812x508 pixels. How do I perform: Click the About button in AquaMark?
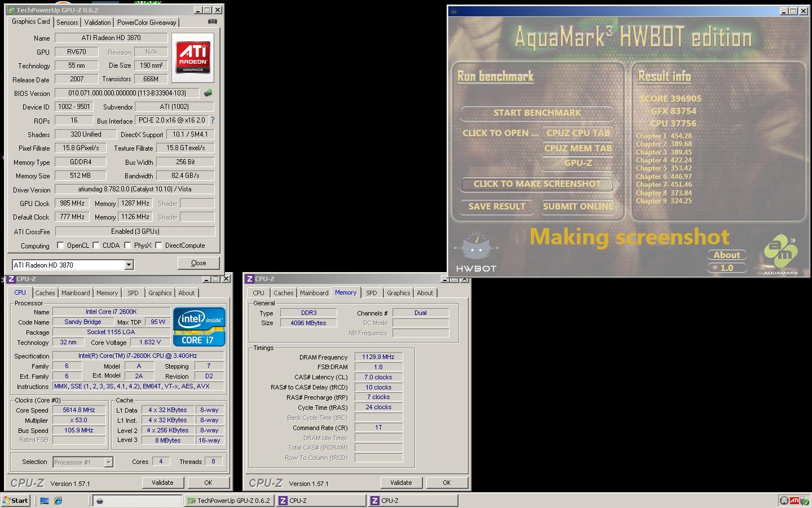pyautogui.click(x=727, y=255)
